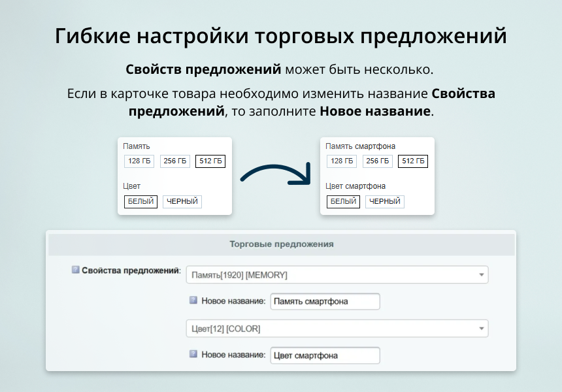This screenshot has height=392, width=562.
Task: Select БЕЛЫЙ under the Цвет heading
Action: (141, 202)
